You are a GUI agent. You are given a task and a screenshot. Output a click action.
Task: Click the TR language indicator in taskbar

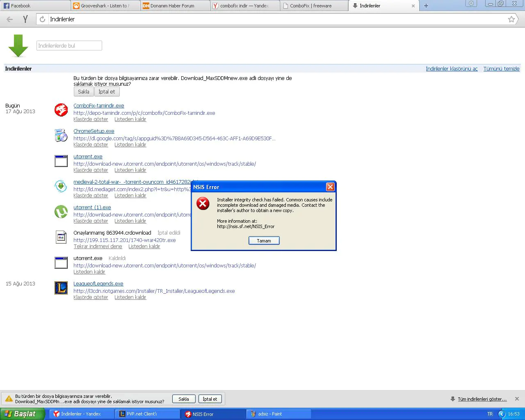[x=490, y=414]
